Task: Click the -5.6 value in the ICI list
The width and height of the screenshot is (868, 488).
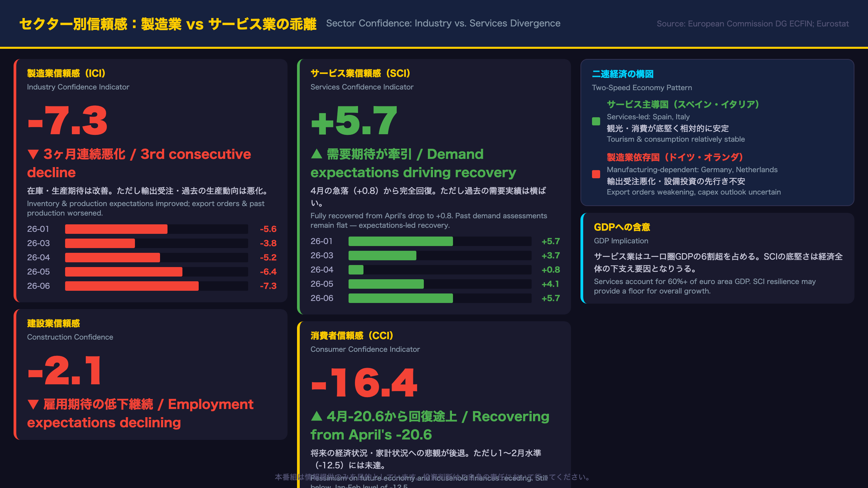Action: click(x=268, y=229)
